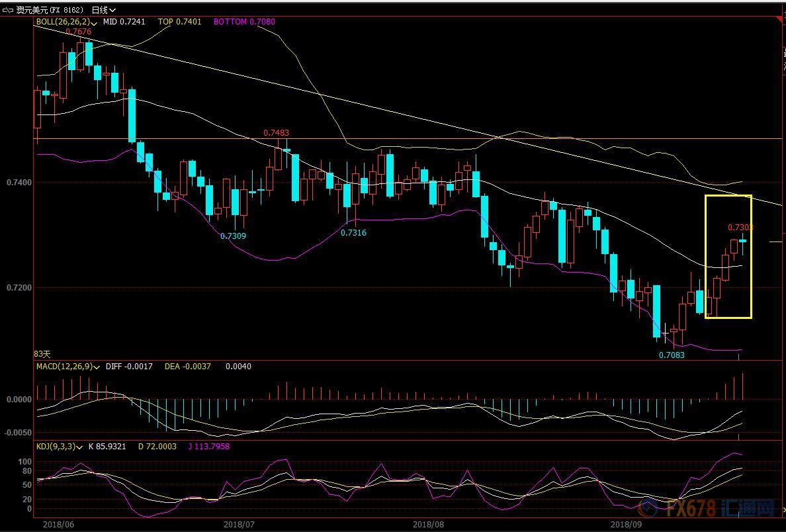Expand the KDJ(9,3,3) indicator dropdown
This screenshot has width=786, height=532.
coord(79,447)
